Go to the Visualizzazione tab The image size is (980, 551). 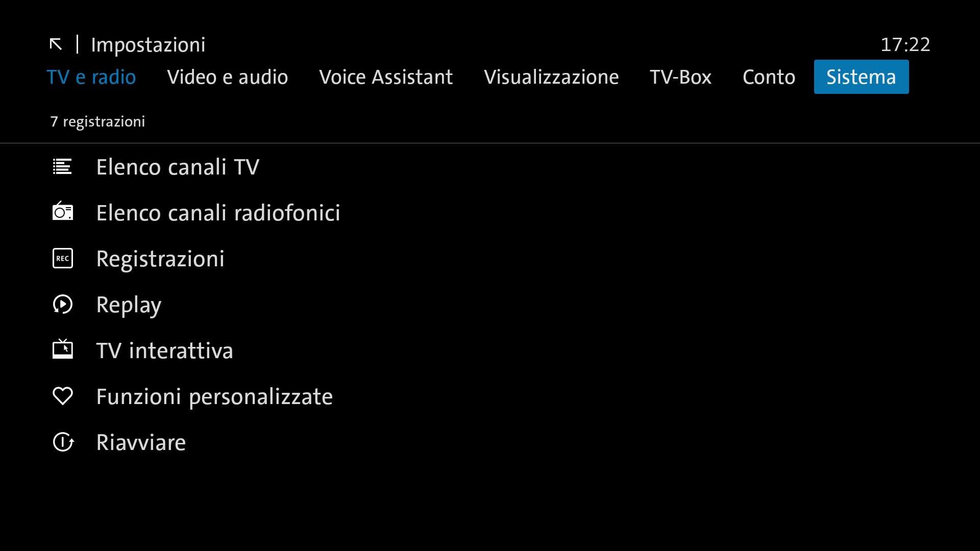tap(551, 77)
